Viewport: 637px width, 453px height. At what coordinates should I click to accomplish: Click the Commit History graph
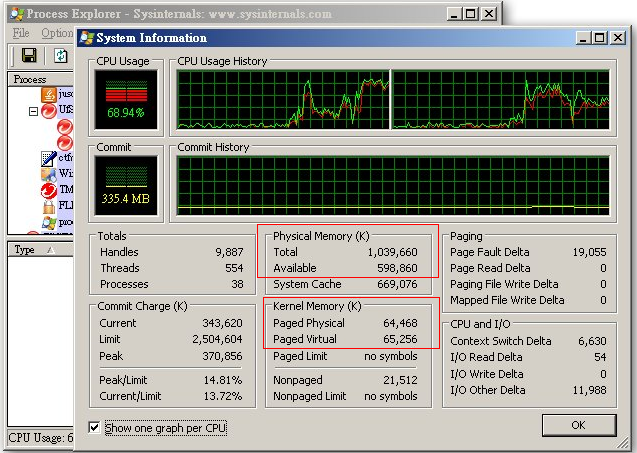tap(393, 185)
